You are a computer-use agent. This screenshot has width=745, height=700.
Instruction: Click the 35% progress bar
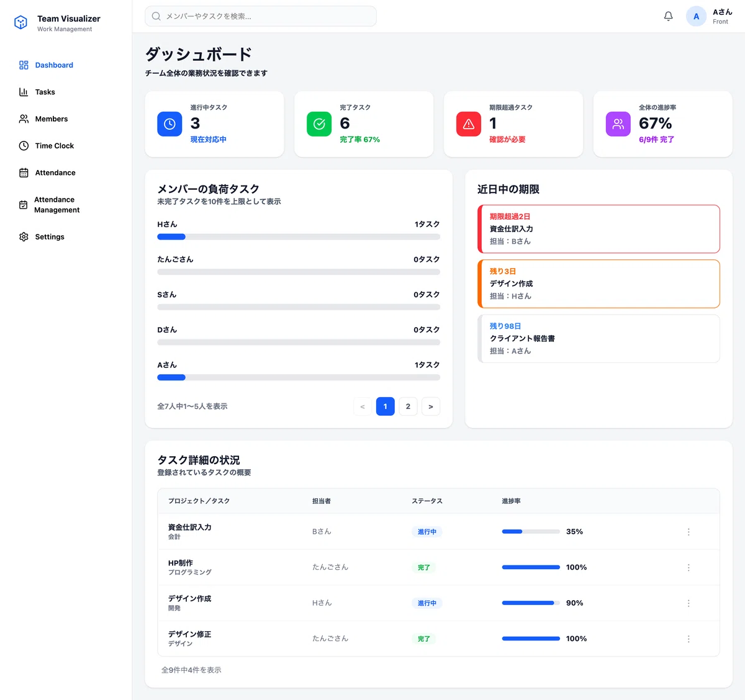coord(531,532)
